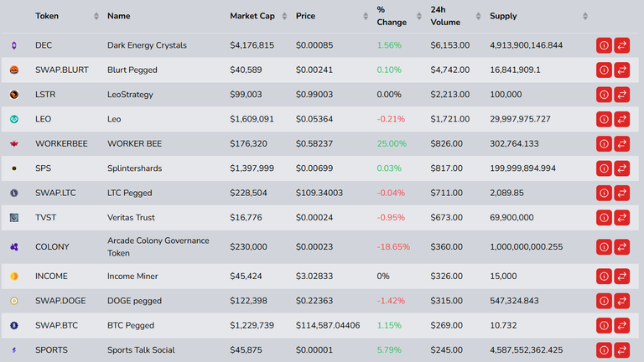The width and height of the screenshot is (644, 362).
Task: Swap SPS Splintershards token
Action: pyautogui.click(x=622, y=168)
